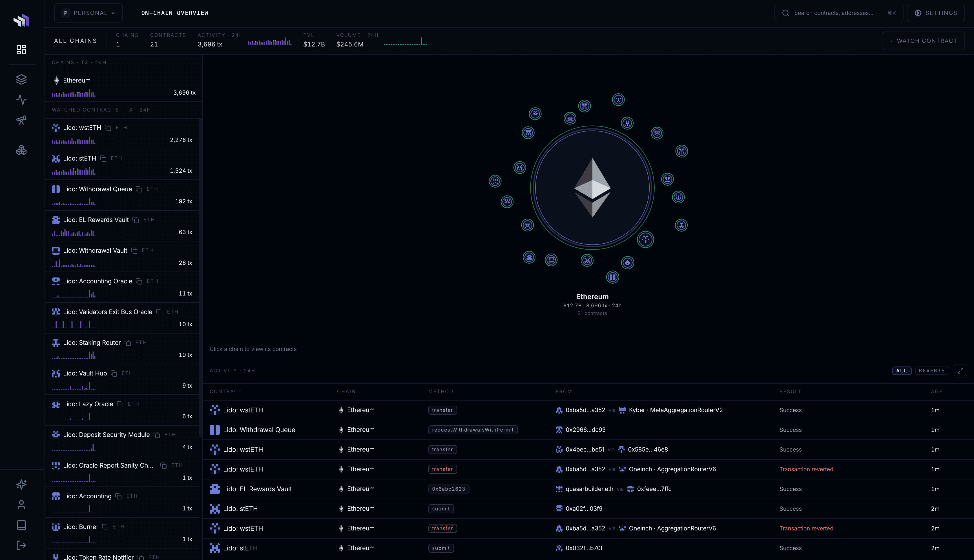Copy address of Lido: Staking Router
This screenshot has height=560, width=974.
pos(128,343)
